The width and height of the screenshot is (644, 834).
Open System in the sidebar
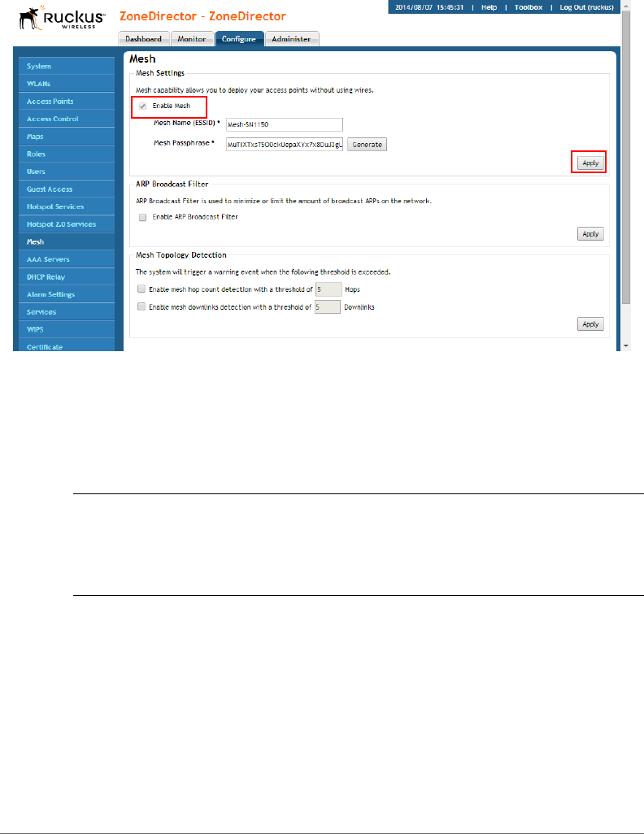[67, 66]
